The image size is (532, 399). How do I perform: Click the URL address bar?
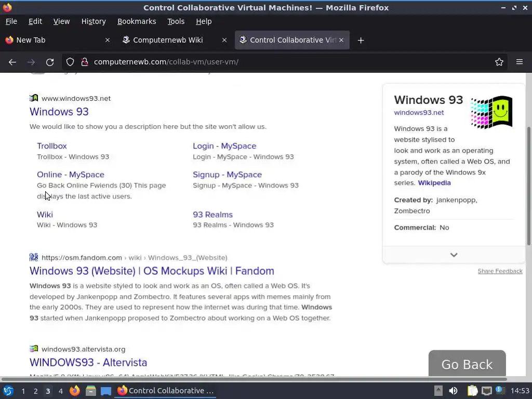tap(284, 62)
